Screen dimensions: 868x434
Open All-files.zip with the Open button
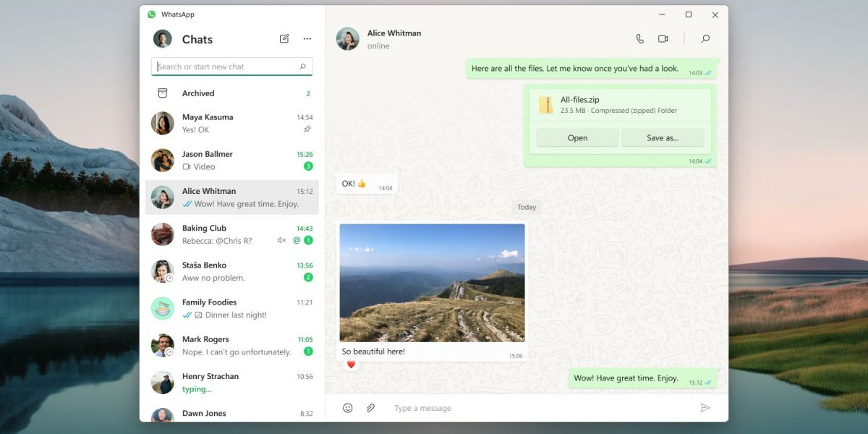577,138
